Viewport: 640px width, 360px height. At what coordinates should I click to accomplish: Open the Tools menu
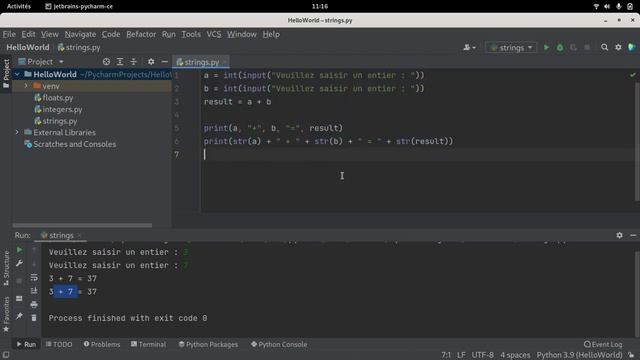tap(191, 34)
